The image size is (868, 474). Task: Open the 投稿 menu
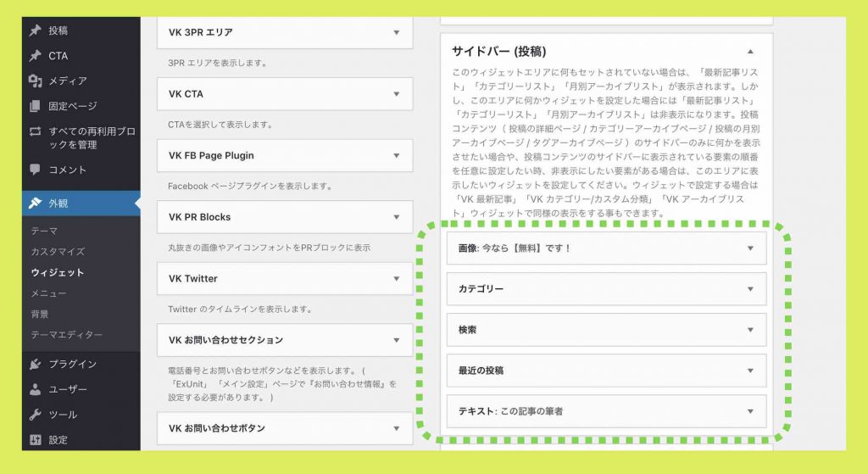(58, 31)
